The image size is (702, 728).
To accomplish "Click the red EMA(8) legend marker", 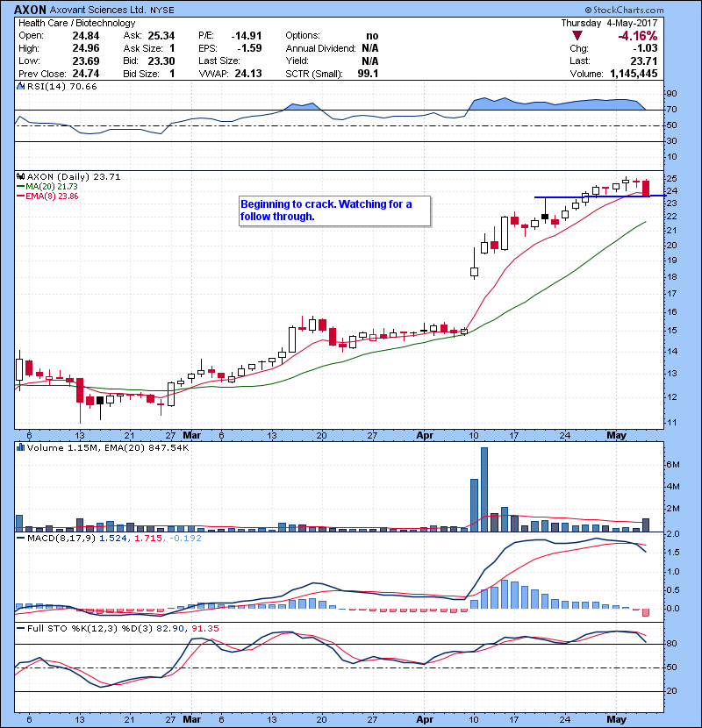I will [x=20, y=196].
